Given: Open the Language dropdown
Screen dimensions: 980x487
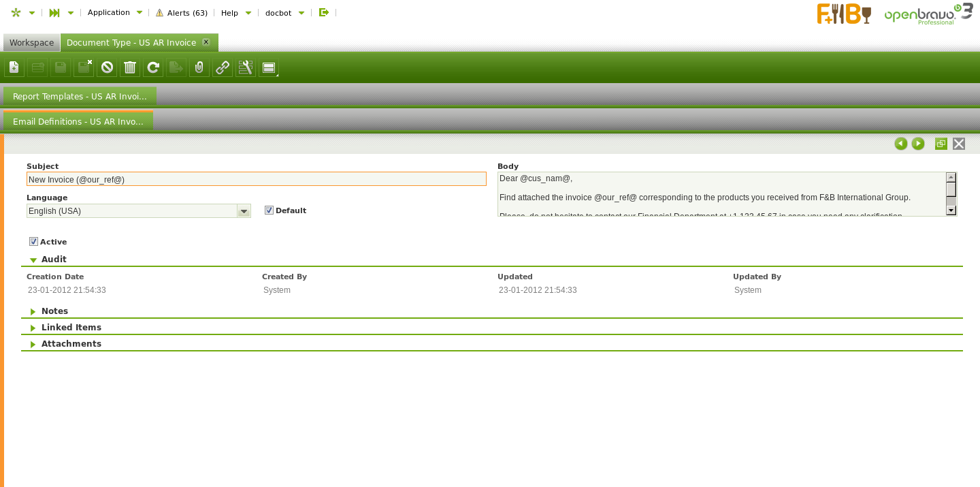Looking at the screenshot, I should [244, 211].
